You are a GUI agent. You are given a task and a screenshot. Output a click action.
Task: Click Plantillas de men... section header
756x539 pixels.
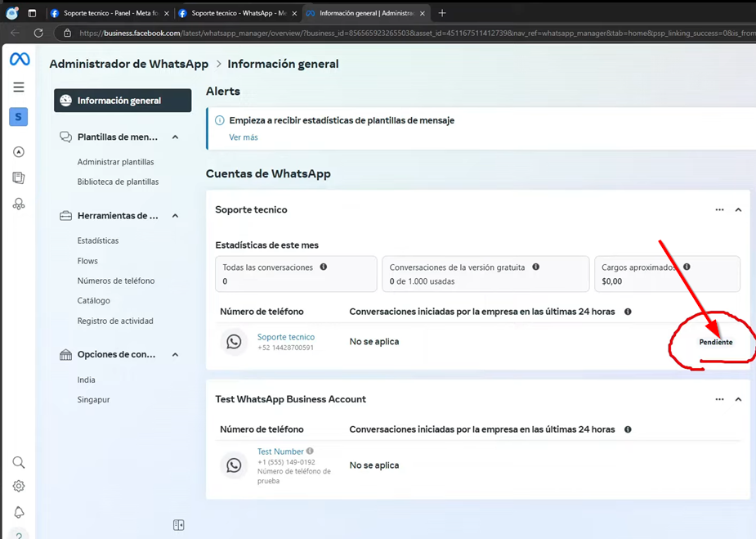click(118, 137)
